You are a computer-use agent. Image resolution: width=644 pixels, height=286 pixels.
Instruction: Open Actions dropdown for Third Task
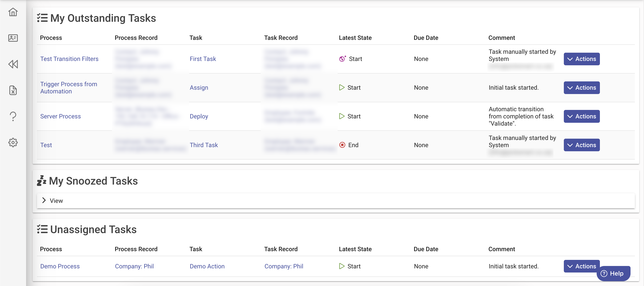[581, 145]
